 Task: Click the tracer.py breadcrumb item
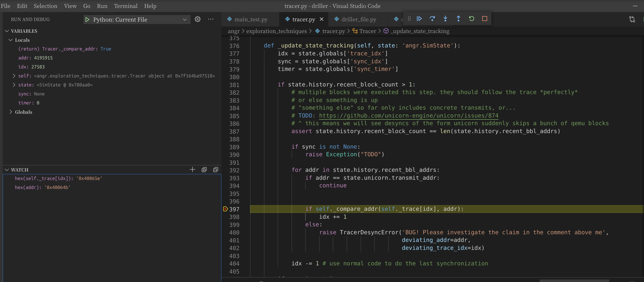[x=333, y=31]
